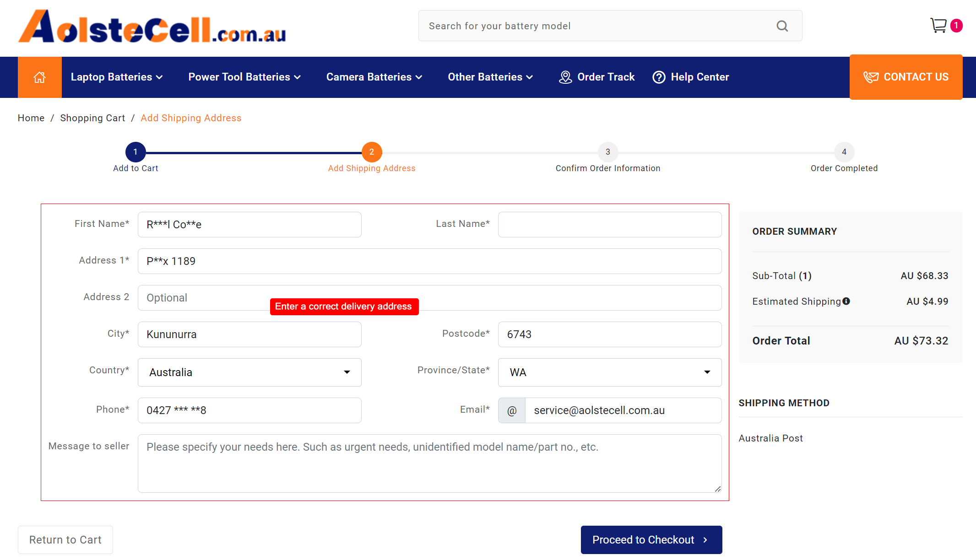Click the Sub-Total AU $68.33 amount

pyautogui.click(x=924, y=276)
